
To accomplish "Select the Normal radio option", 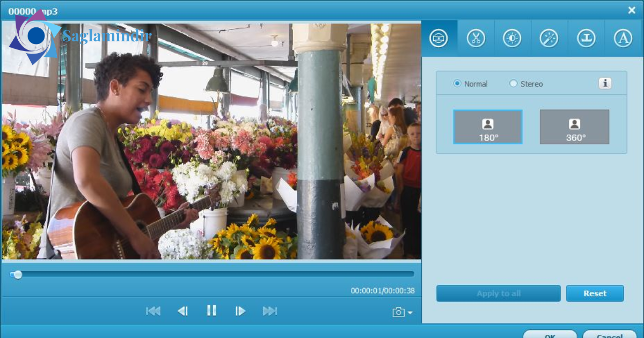I will pyautogui.click(x=470, y=84).
